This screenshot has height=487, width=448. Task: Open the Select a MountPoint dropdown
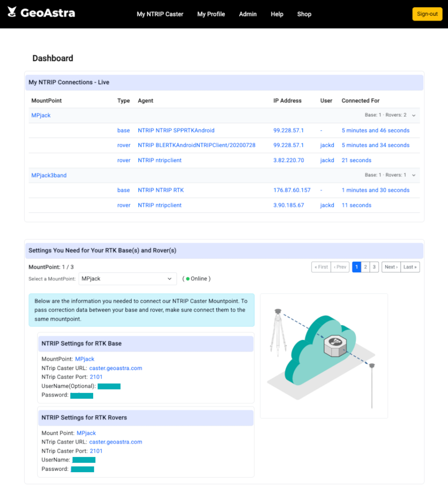(x=127, y=279)
